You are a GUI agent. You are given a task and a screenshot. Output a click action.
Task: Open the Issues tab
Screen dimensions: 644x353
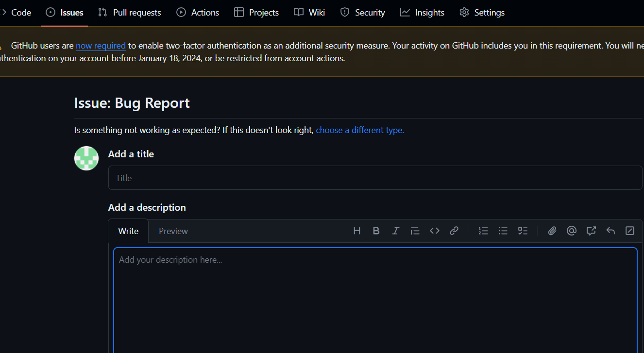tap(65, 13)
